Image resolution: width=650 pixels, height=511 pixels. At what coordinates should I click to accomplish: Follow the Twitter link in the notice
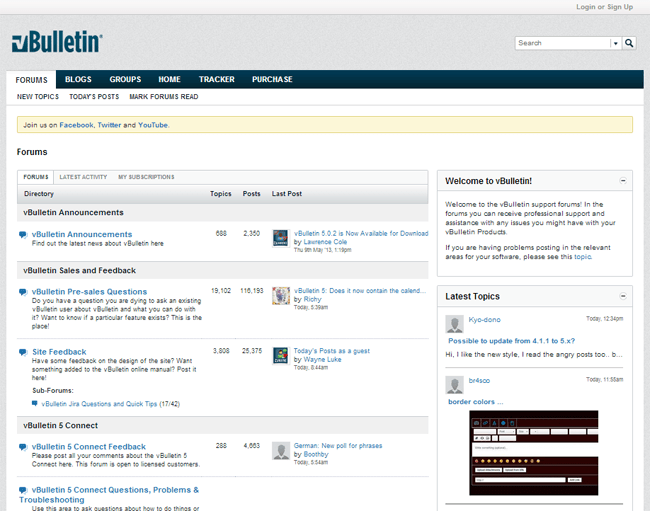pos(109,125)
